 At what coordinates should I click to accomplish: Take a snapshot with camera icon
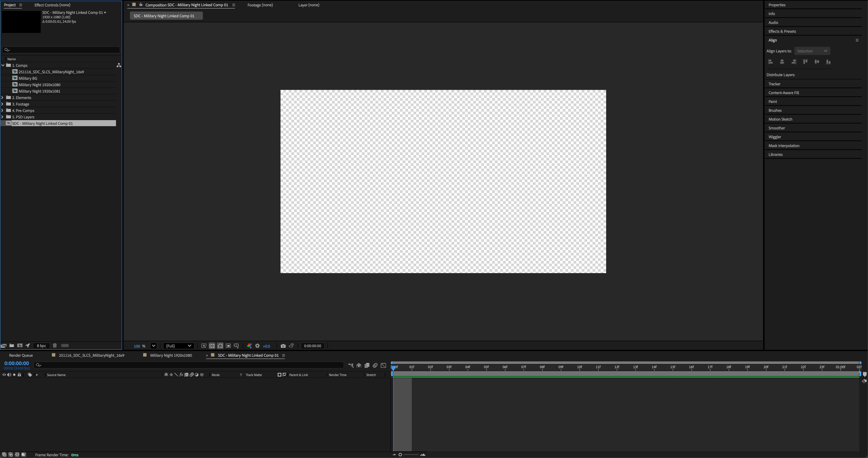click(x=283, y=346)
